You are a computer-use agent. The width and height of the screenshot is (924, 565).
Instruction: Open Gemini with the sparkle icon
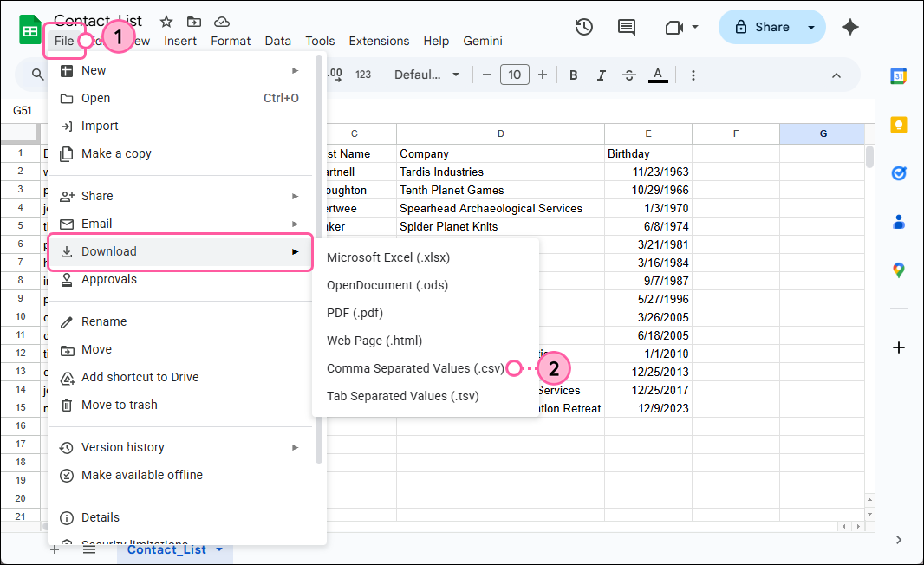[850, 27]
